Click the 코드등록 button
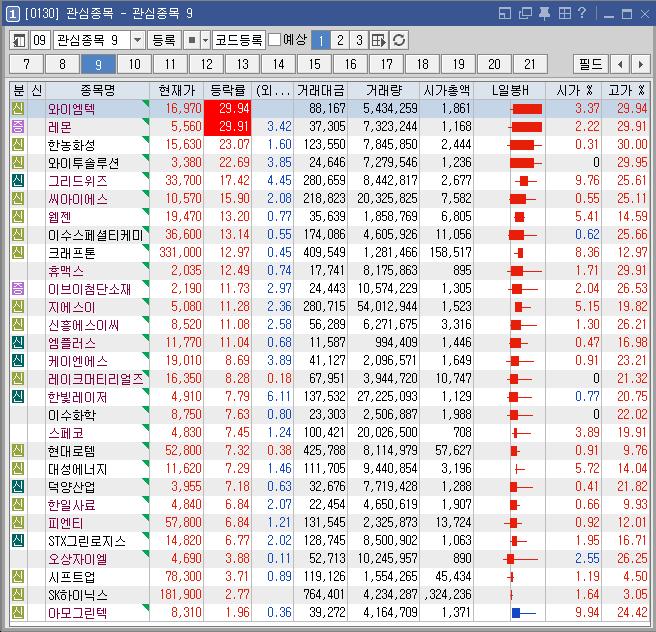The height and width of the screenshot is (632, 656). click(x=238, y=40)
